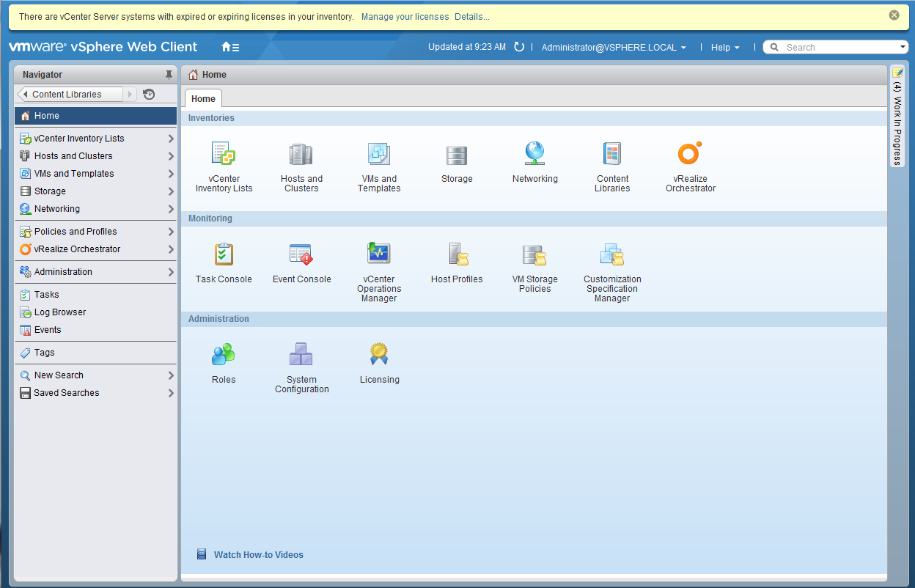
Task: Click the Manage your licenses link
Action: pyautogui.click(x=405, y=16)
